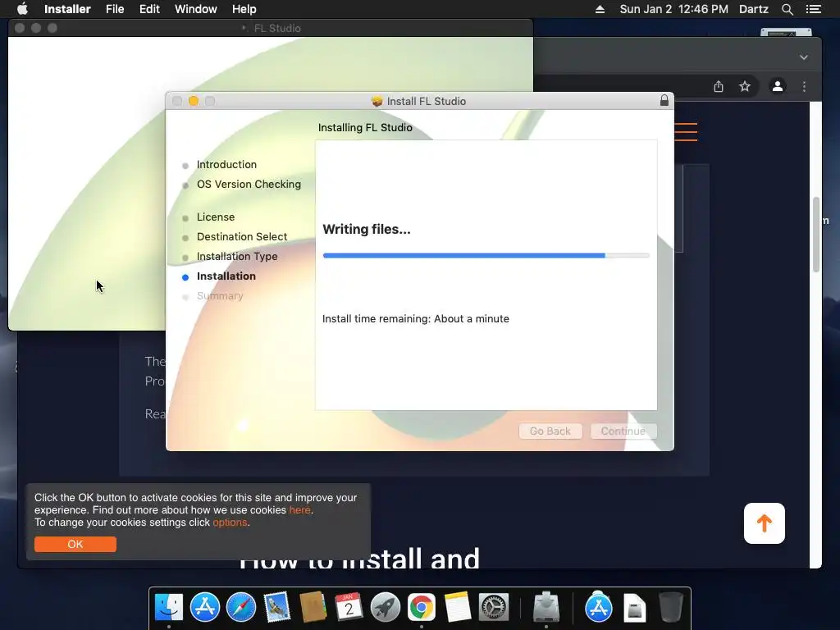Select the OS Version Checking step
The width and height of the screenshot is (840, 630).
point(249,185)
